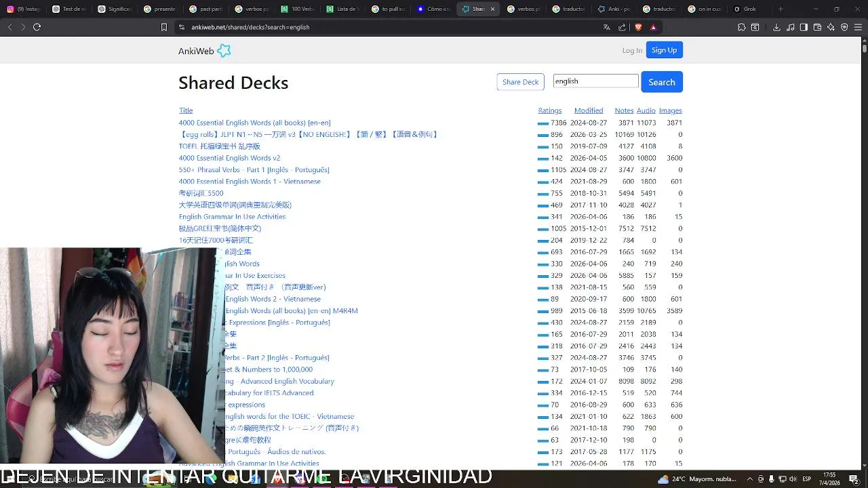Reload the AnkiWeb page
The height and width of the screenshot is (488, 868).
(37, 27)
